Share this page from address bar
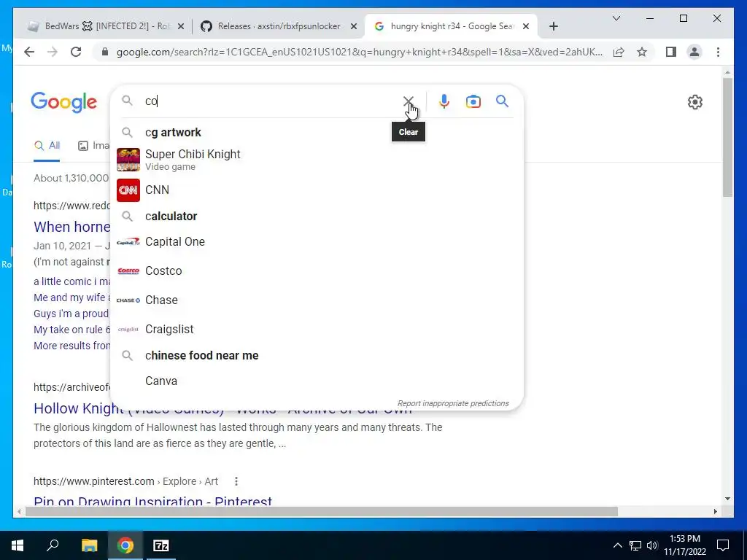The height and width of the screenshot is (560, 747). point(619,52)
